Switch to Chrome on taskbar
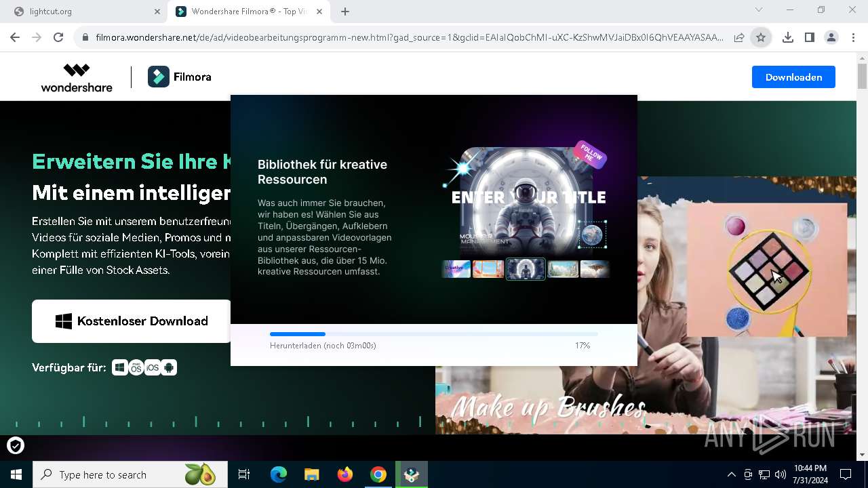This screenshot has width=868, height=488. 378,474
